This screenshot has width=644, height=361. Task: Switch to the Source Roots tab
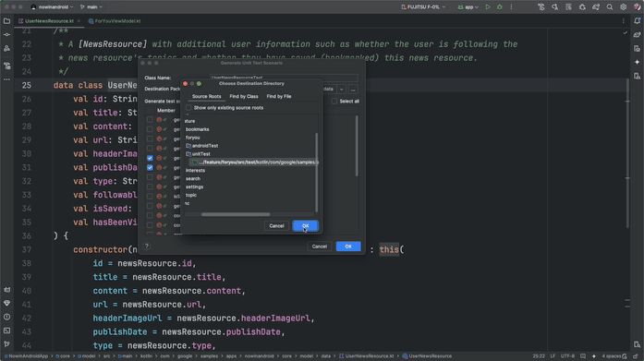click(x=207, y=96)
